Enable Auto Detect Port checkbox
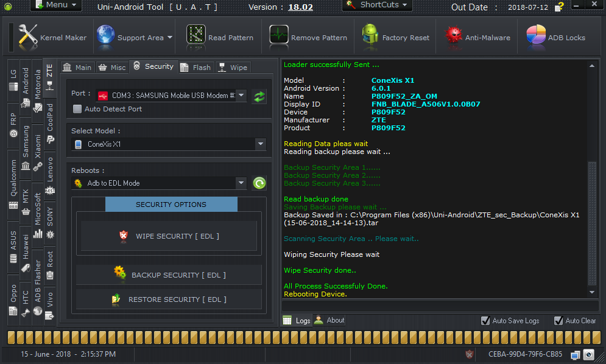The image size is (606, 364). (x=77, y=109)
